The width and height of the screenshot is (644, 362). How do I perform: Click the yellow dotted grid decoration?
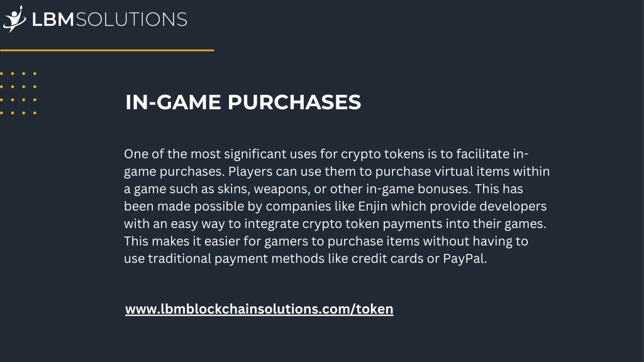tap(18, 93)
